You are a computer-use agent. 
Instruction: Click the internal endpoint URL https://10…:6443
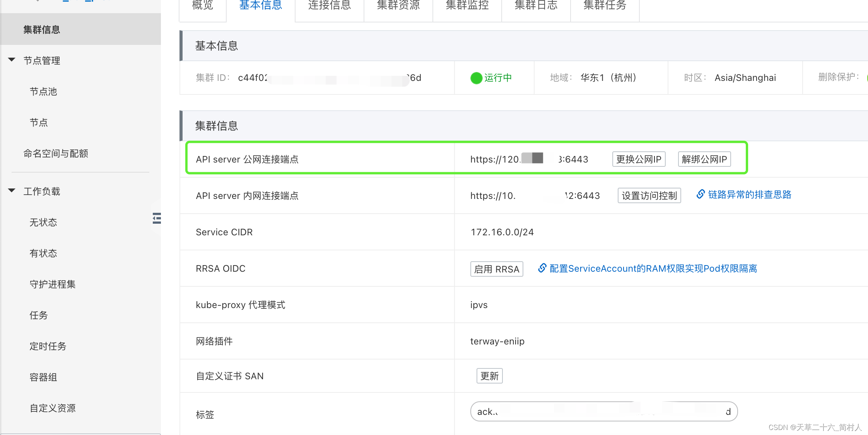pos(535,195)
